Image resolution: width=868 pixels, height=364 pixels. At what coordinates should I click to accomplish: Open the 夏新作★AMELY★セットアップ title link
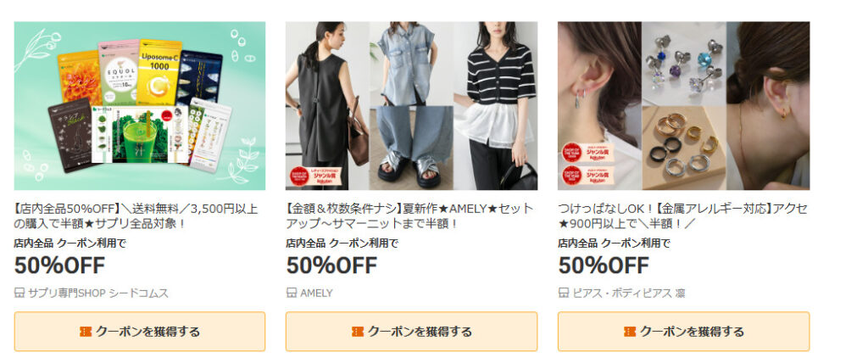click(409, 216)
